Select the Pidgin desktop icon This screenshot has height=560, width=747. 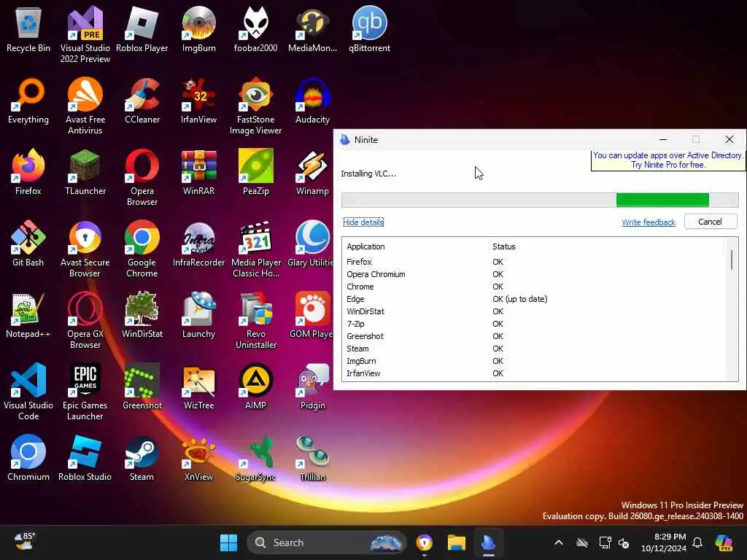click(312, 386)
